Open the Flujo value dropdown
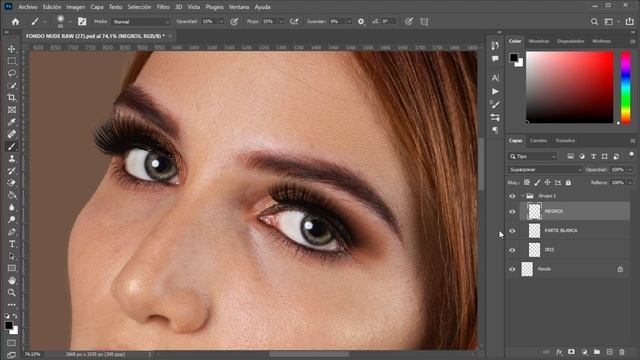The image size is (640, 360). [281, 22]
